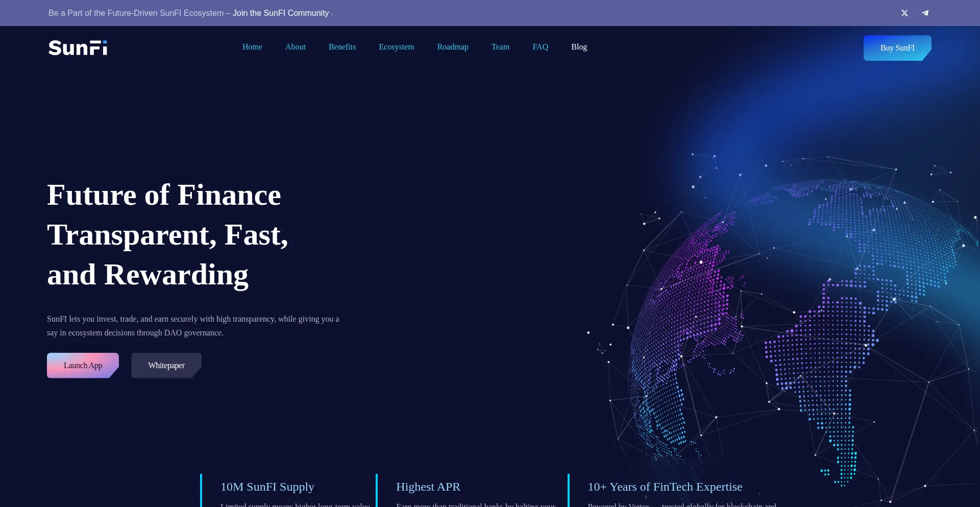Image resolution: width=980 pixels, height=507 pixels.
Task: View the FAQ page link
Action: point(540,47)
